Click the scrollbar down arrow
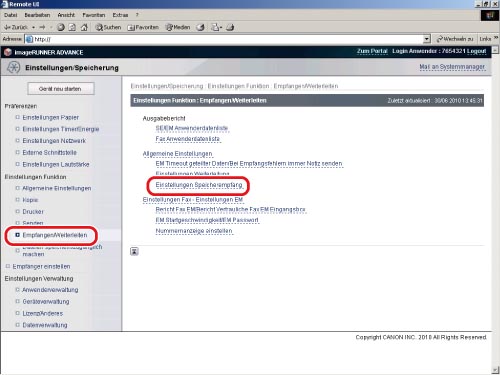The image size is (500, 375). coord(495,370)
